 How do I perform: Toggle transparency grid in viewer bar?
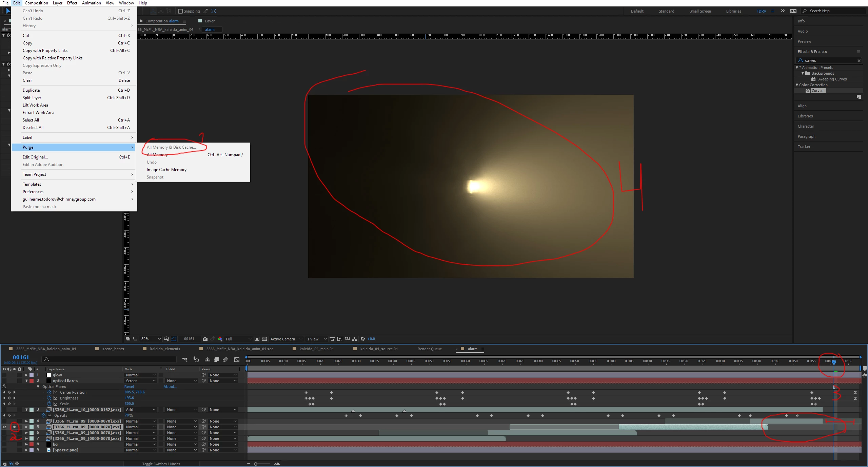tap(264, 339)
